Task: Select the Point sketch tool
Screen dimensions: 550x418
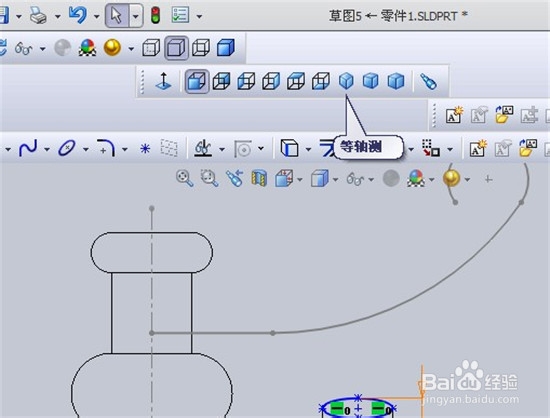Action: pyautogui.click(x=145, y=149)
